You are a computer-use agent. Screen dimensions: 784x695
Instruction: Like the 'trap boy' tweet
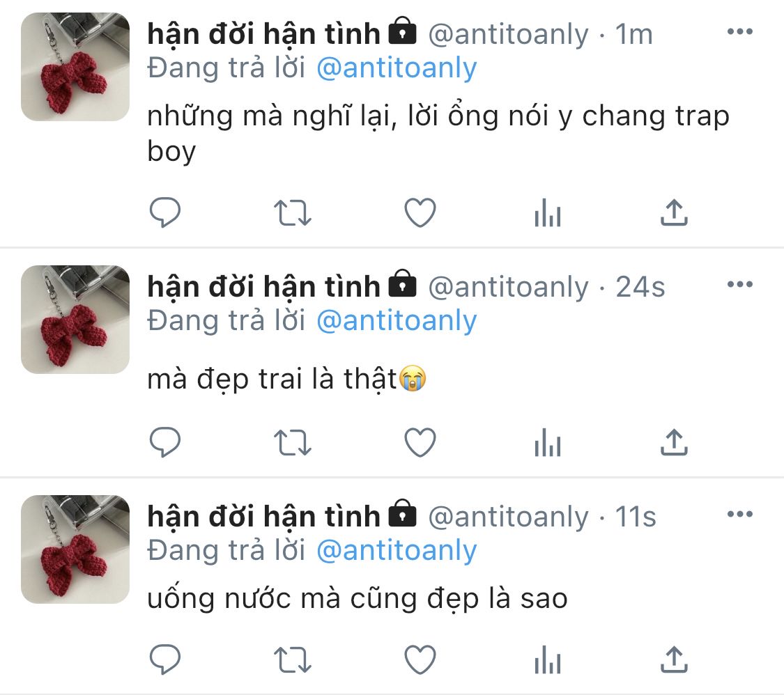[420, 213]
